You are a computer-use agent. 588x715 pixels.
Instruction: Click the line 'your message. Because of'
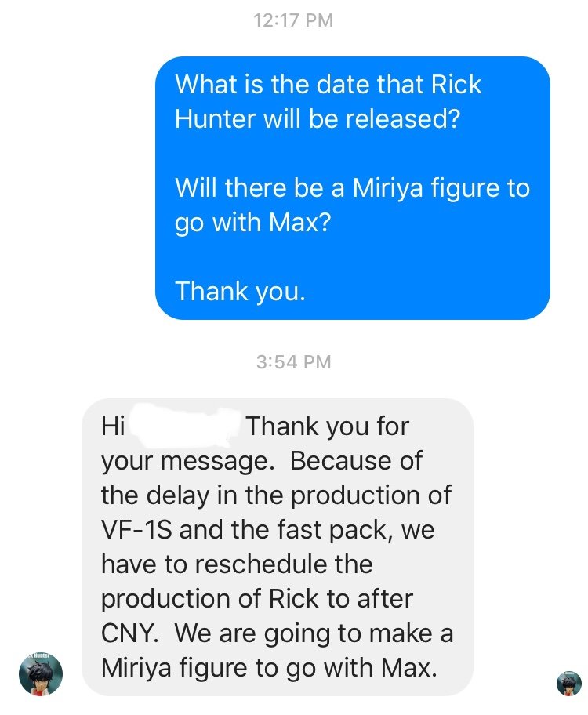click(x=262, y=461)
